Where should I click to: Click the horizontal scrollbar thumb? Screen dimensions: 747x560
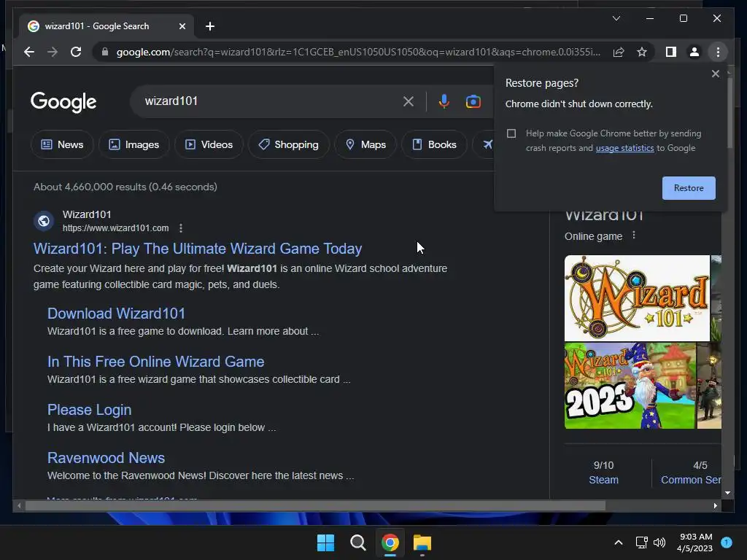point(315,506)
